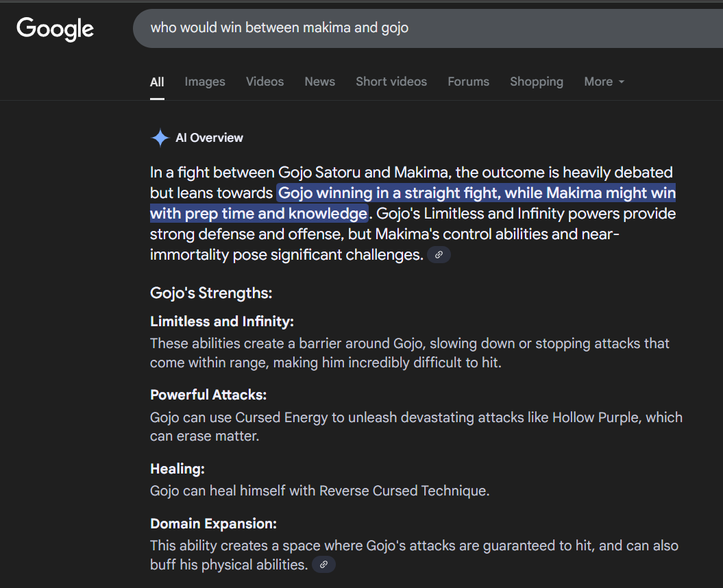Open the News tab

319,82
